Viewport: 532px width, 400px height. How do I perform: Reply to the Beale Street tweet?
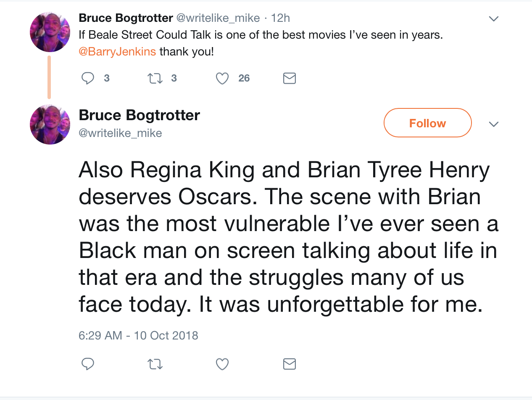click(x=87, y=79)
